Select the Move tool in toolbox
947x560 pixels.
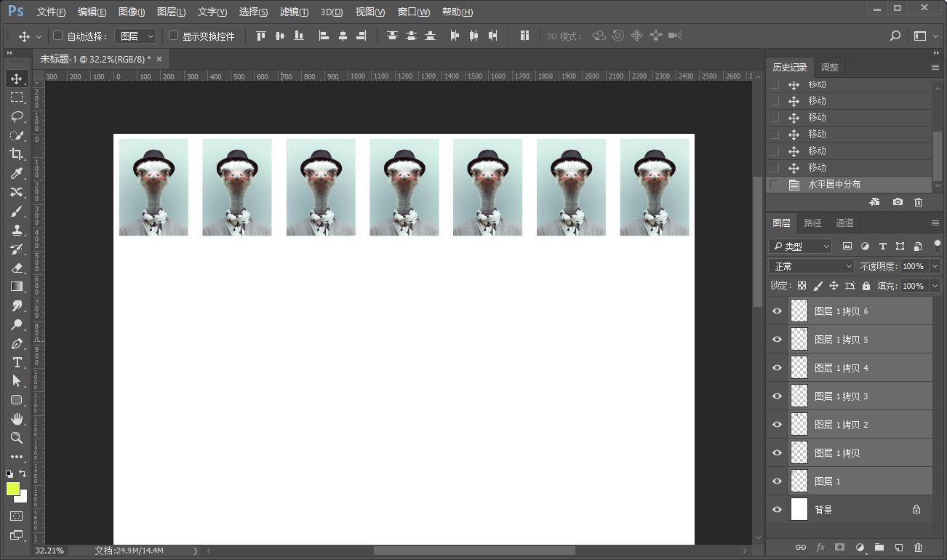[x=17, y=79]
